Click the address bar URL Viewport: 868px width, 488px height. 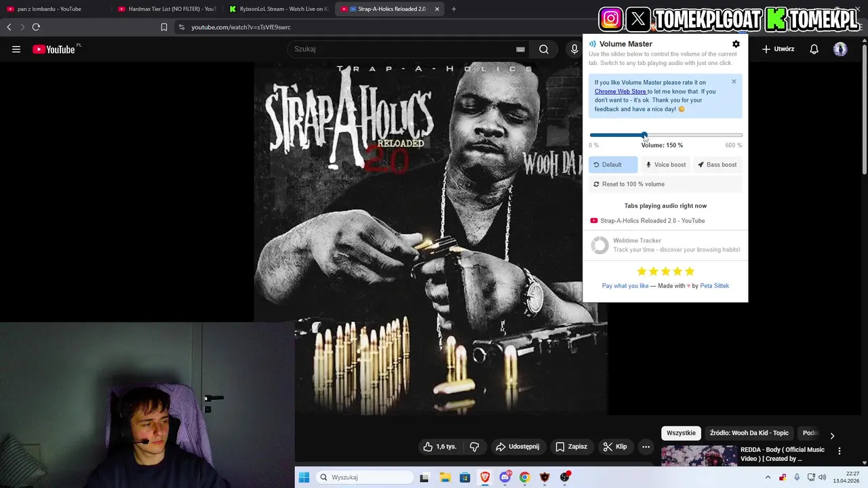241,27
